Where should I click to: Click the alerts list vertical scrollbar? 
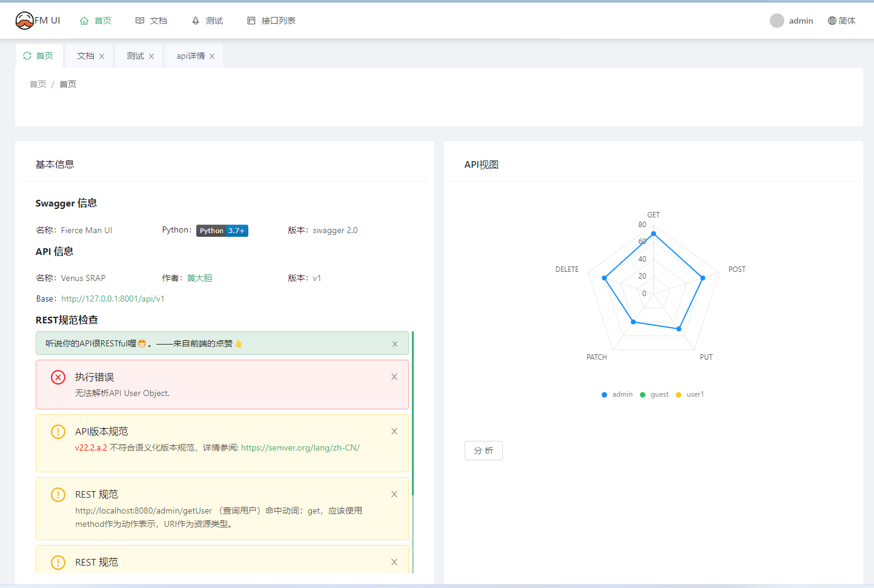[x=413, y=413]
